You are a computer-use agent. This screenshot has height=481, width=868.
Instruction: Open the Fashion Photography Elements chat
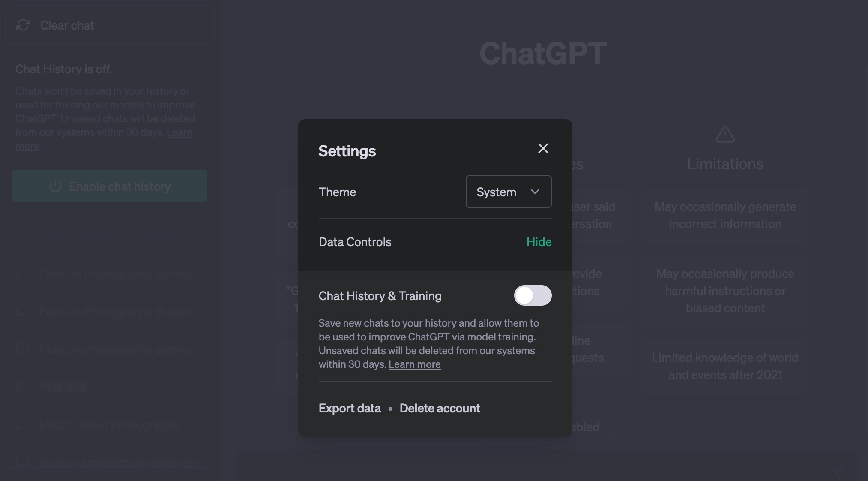[119, 274]
